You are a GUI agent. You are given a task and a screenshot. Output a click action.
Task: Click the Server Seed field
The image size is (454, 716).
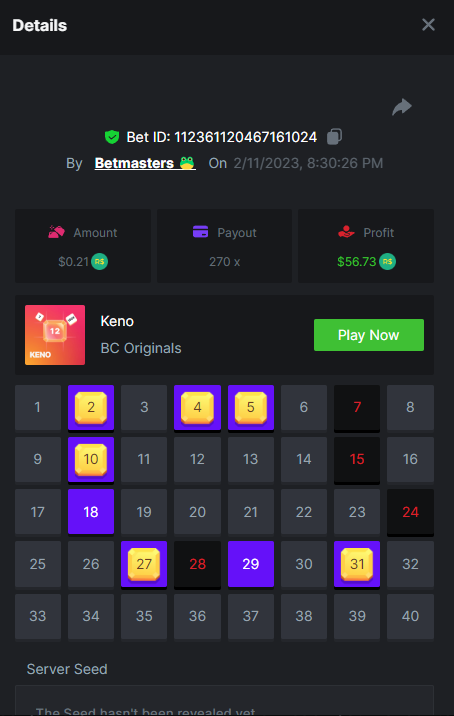[224, 700]
